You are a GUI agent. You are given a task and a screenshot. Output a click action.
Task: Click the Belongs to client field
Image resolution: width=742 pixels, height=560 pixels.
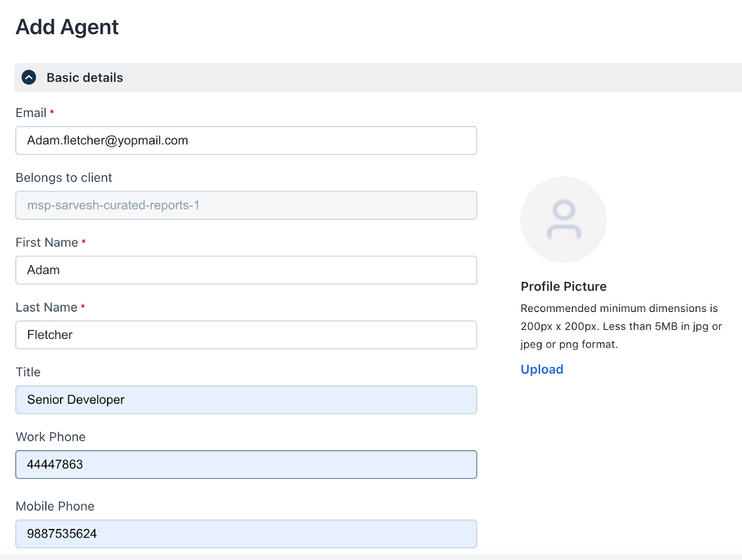point(246,205)
